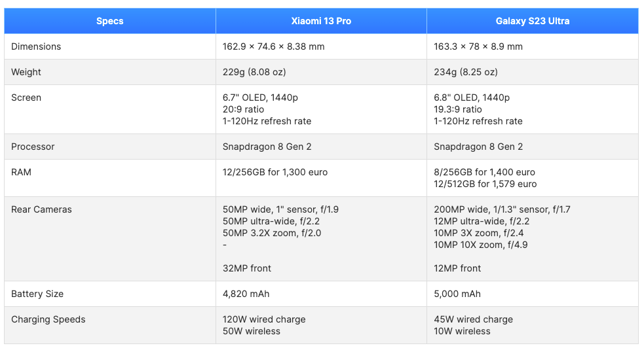Click the Xiaomi 229g weight value
The height and width of the screenshot is (352, 644).
(x=254, y=72)
